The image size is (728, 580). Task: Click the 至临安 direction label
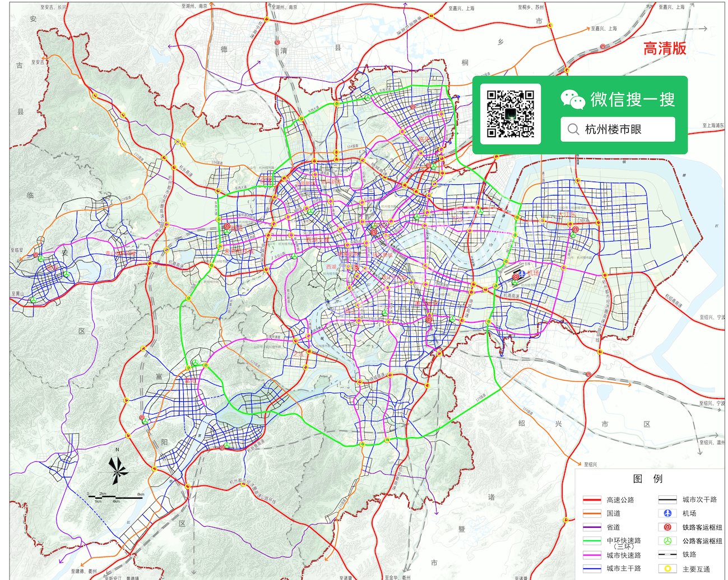17,250
